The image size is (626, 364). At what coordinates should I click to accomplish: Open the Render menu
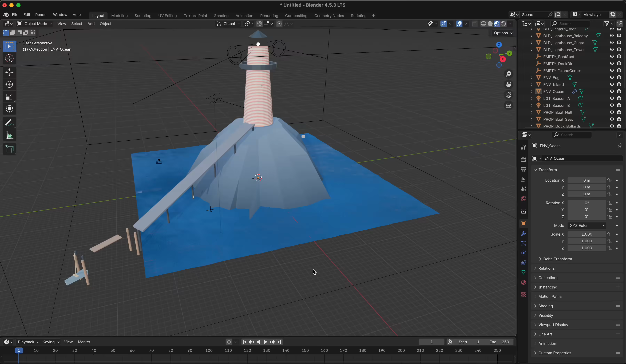41,15
